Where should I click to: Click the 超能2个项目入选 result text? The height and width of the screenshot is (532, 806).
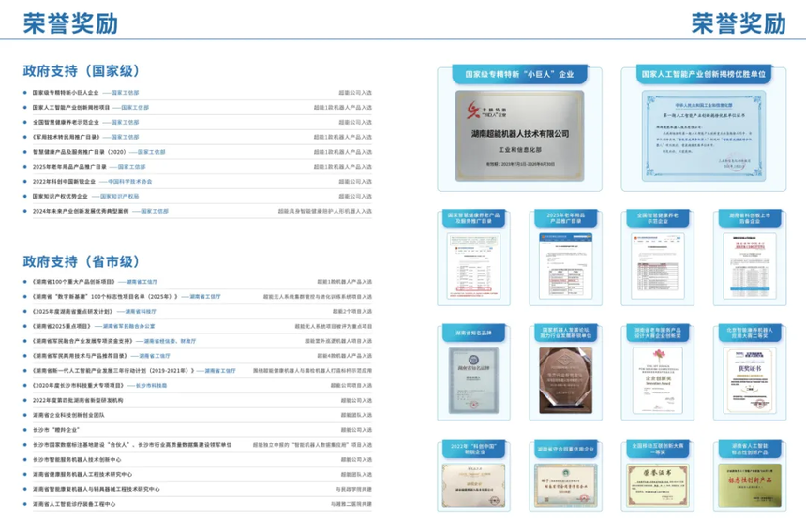[352, 312]
